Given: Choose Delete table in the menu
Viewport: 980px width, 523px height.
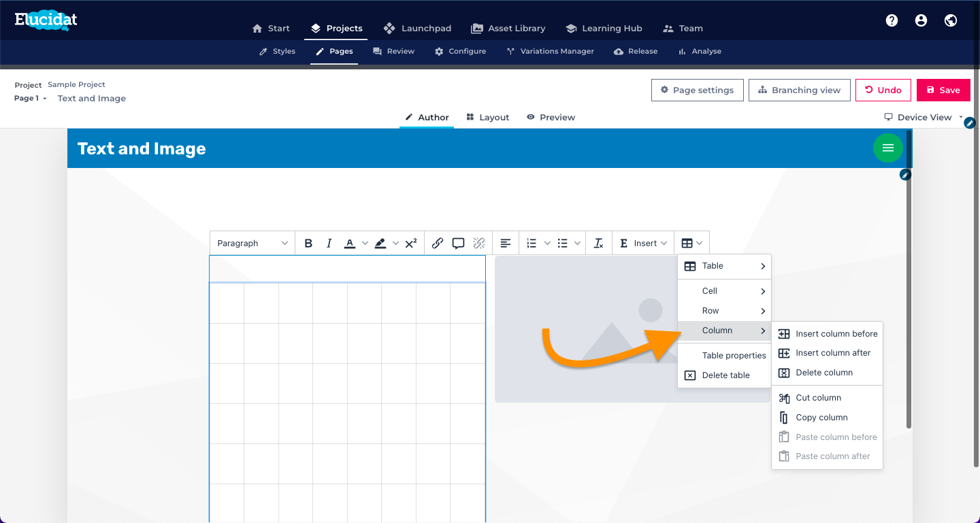Looking at the screenshot, I should (724, 375).
